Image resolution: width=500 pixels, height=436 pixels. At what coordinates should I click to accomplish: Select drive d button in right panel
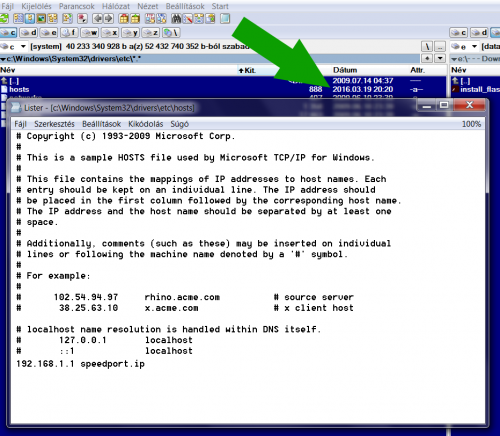pos(479,33)
